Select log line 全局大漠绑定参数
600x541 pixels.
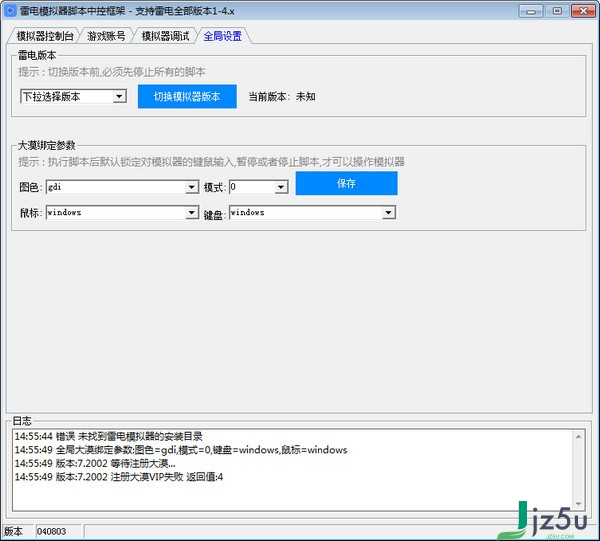pos(181,450)
